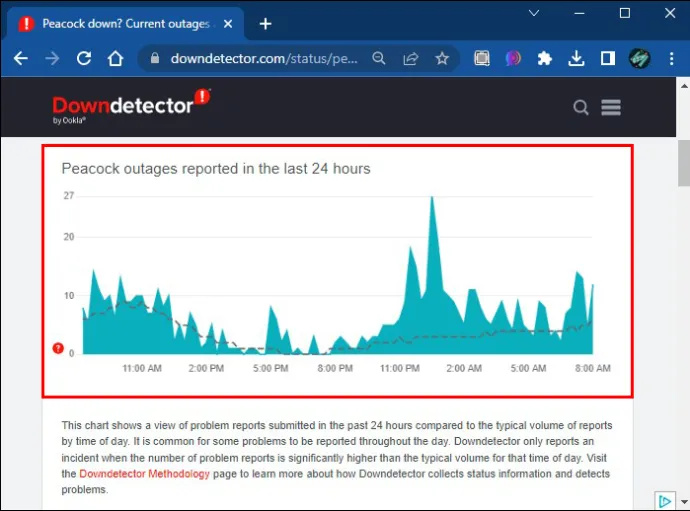The image size is (690, 511).
Task: Open the browser home page
Action: point(115,58)
